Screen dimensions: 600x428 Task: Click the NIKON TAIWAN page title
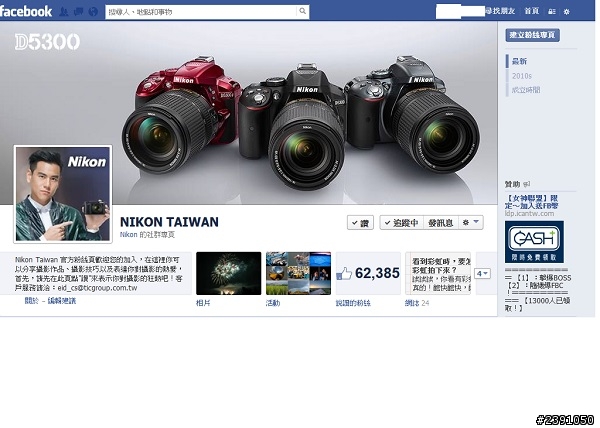[169, 222]
